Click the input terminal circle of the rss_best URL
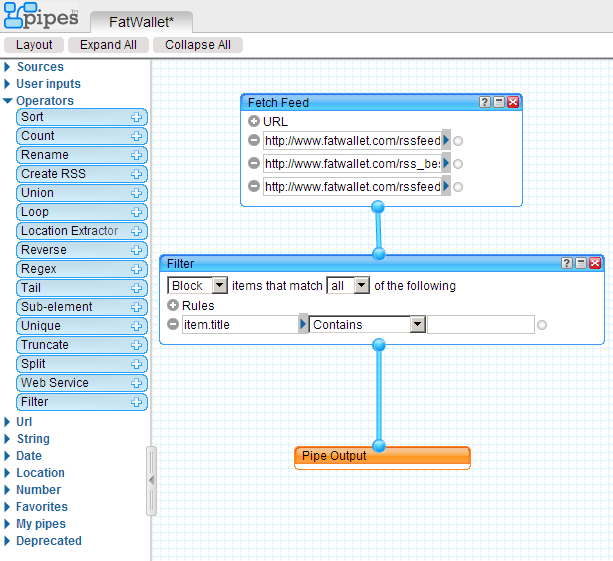Viewport: 613px width, 561px height. [x=458, y=164]
